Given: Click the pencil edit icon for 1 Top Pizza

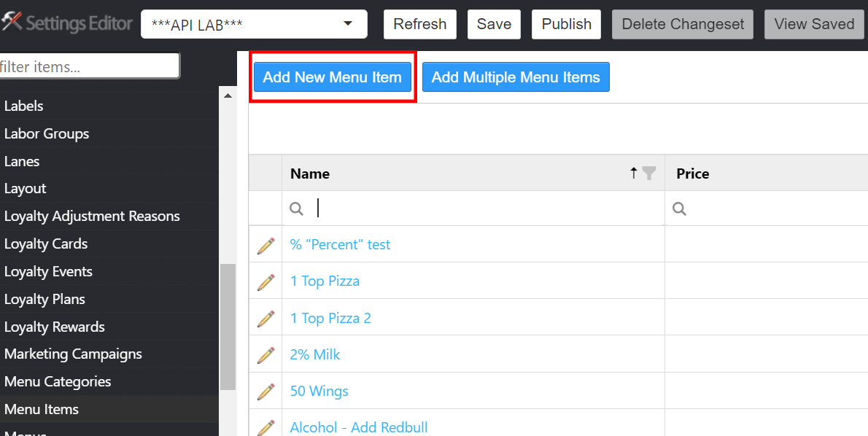Looking at the screenshot, I should click(266, 281).
